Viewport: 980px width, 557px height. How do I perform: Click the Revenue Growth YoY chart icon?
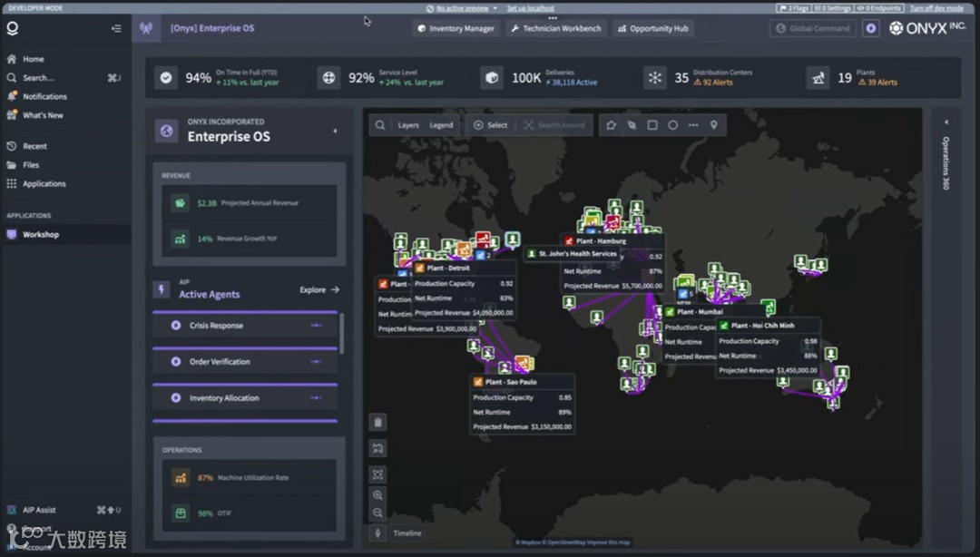coord(180,239)
